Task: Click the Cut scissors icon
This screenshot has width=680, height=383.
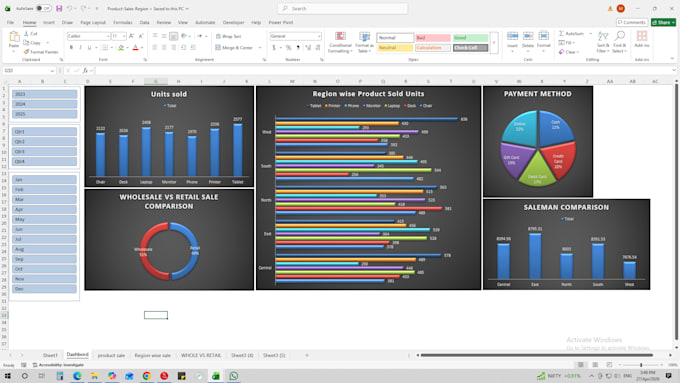Action: coord(26,33)
